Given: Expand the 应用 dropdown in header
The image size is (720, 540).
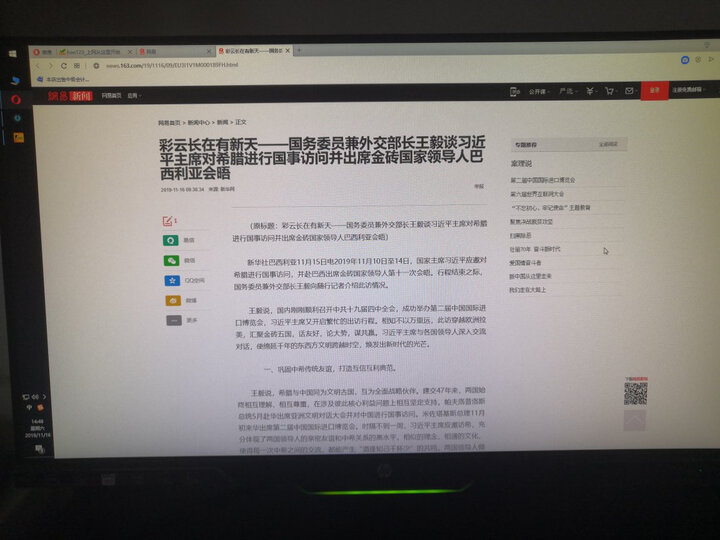Looking at the screenshot, I should tap(134, 96).
